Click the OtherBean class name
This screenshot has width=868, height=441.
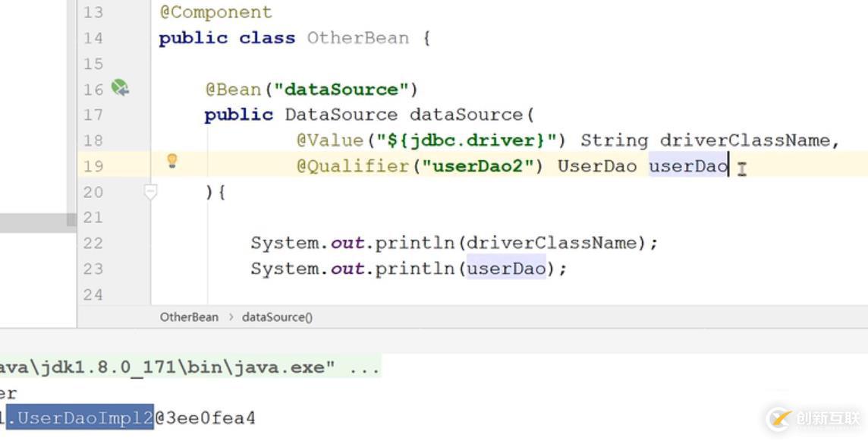(x=357, y=38)
